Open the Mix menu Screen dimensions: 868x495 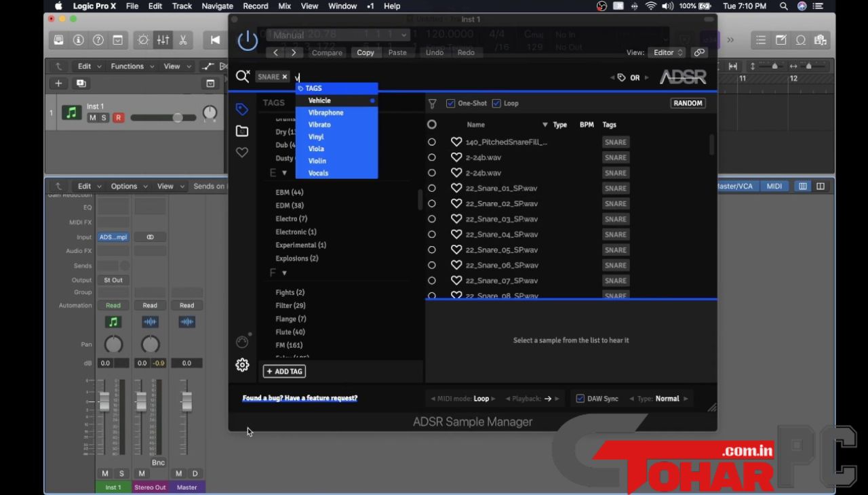pos(285,6)
